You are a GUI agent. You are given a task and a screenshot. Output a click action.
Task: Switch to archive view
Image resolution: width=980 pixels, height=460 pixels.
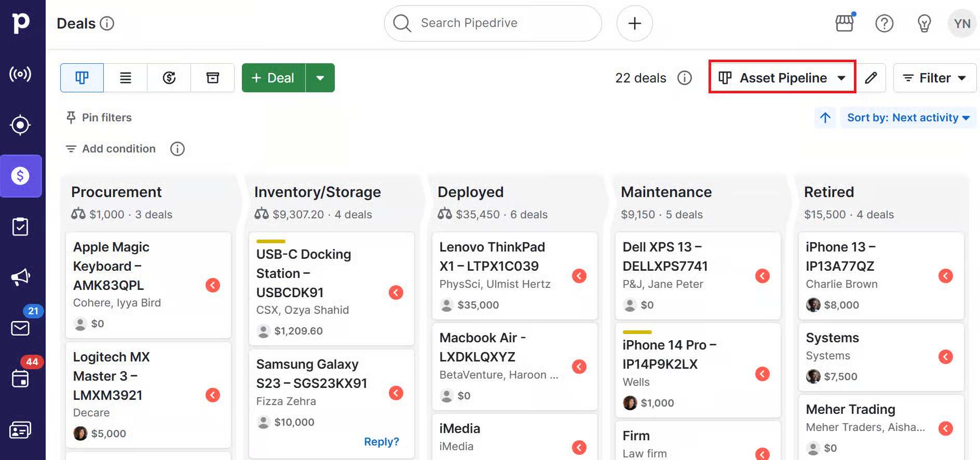click(x=213, y=78)
